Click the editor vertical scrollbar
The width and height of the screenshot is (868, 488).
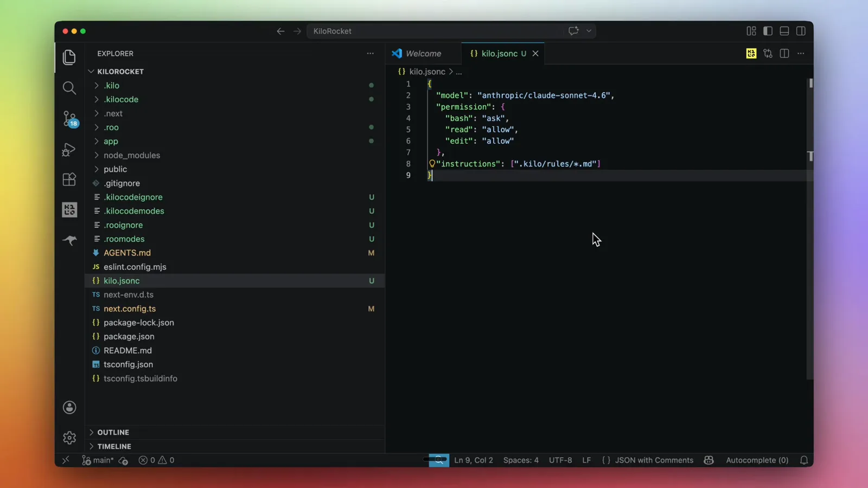click(x=810, y=228)
